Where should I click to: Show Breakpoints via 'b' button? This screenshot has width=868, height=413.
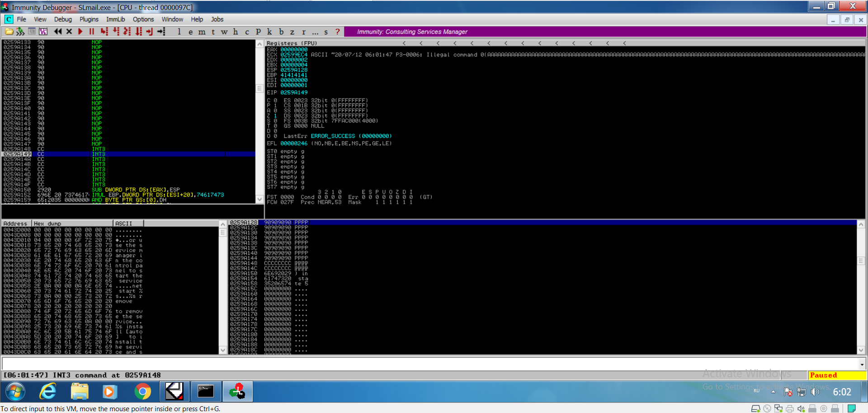(x=281, y=32)
